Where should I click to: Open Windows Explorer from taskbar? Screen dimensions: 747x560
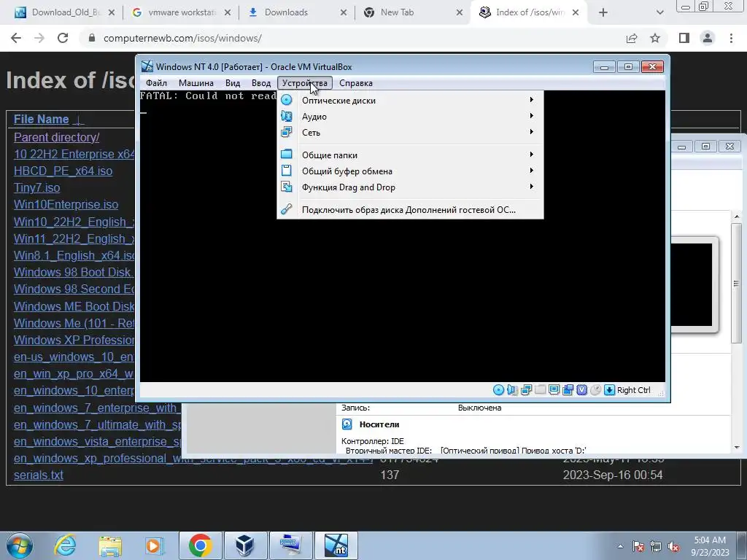click(x=110, y=545)
